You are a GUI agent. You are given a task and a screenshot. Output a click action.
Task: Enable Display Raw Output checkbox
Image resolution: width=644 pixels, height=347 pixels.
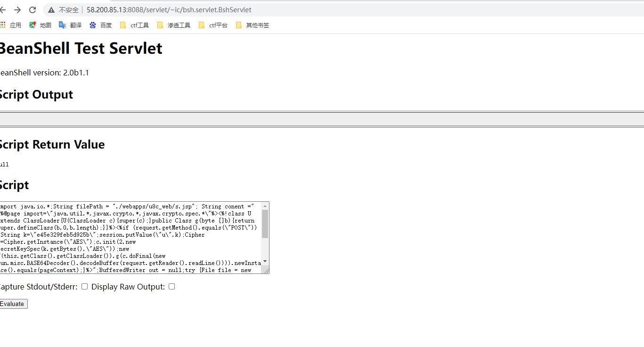pyautogui.click(x=171, y=286)
